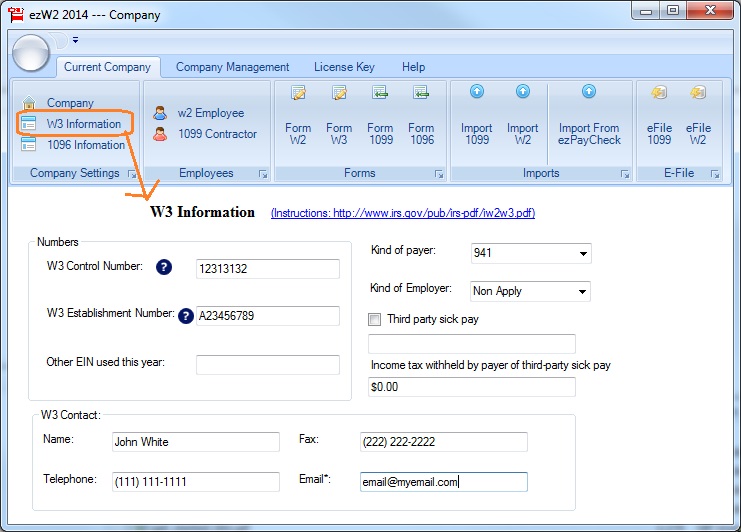Expand the Forms group dialog launcher
Viewport: 741px width, 532px height.
pyautogui.click(x=438, y=174)
